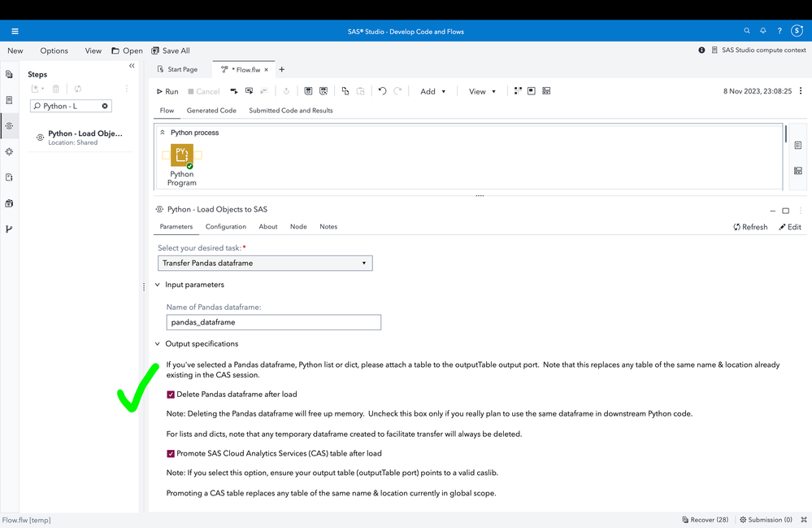Open the Options menu
Image resolution: width=812 pixels, height=528 pixels.
click(x=54, y=50)
